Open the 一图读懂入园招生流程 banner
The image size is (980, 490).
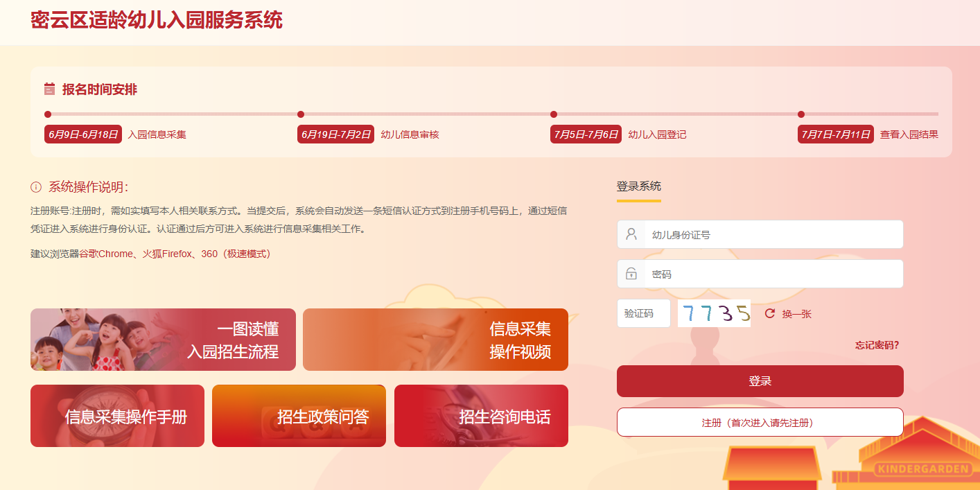coord(163,340)
